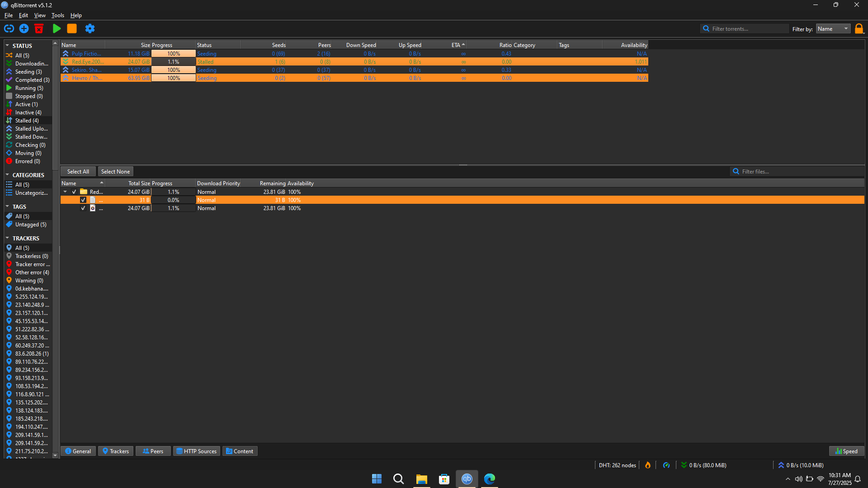Click the green Start torrent play icon

pos(57,28)
